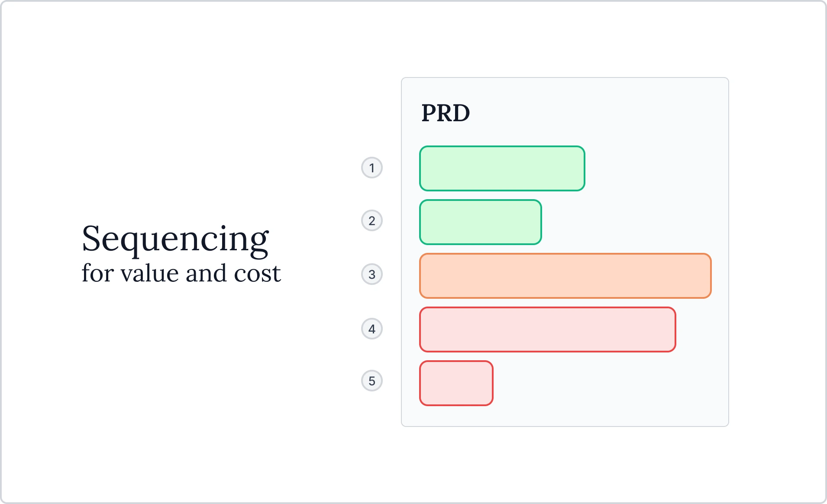The image size is (827, 504).
Task: Select the wide orange bar
Action: (x=565, y=276)
